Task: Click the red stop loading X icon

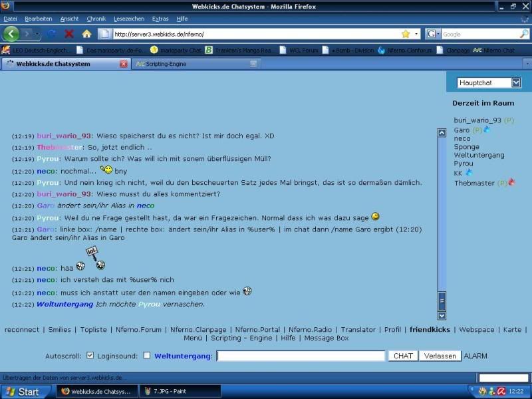Action: pyautogui.click(x=69, y=34)
